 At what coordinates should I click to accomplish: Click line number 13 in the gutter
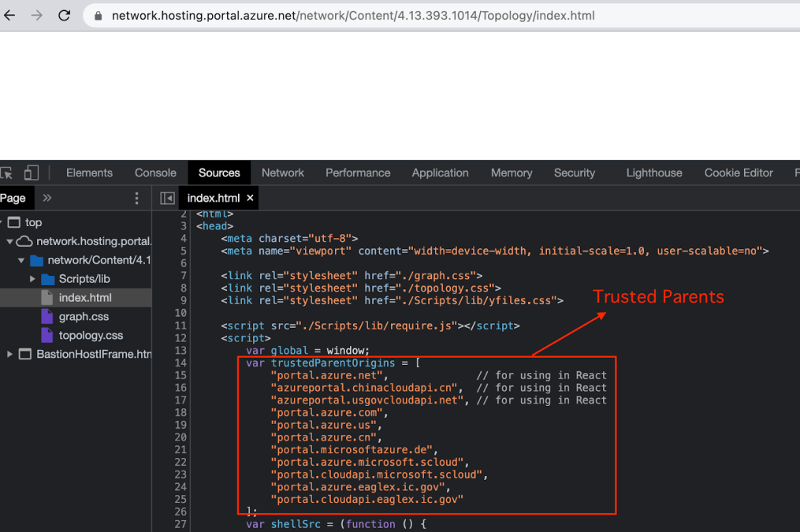tap(180, 351)
